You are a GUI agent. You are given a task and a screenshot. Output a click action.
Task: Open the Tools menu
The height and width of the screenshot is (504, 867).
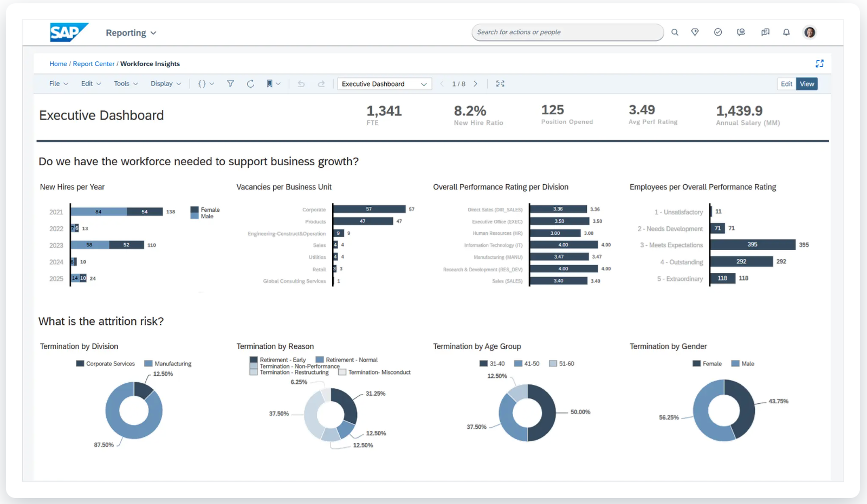coord(126,84)
